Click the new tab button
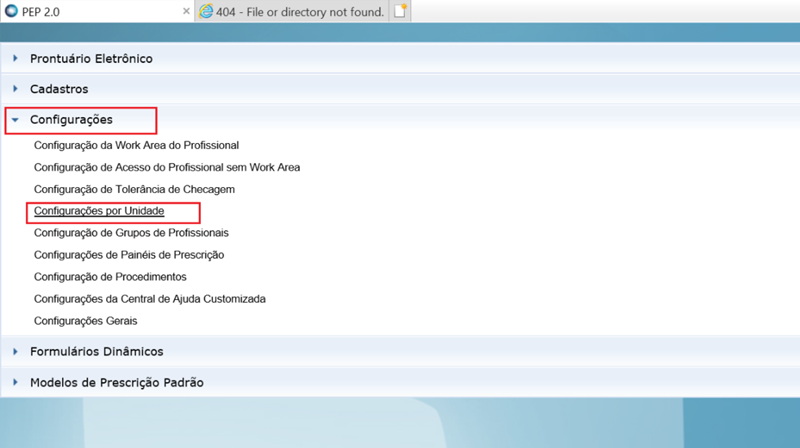This screenshot has width=800, height=448. [400, 11]
